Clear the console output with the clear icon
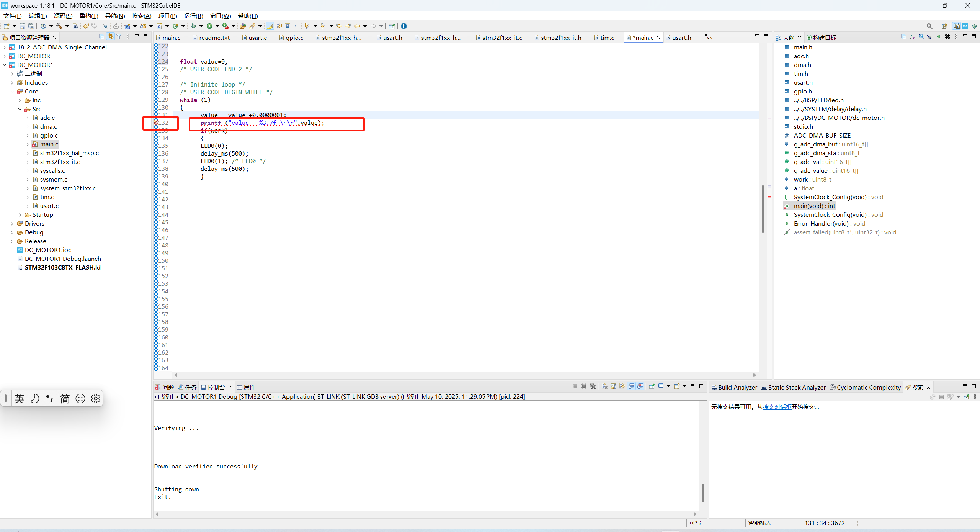Viewport: 980px width, 532px height. click(604, 386)
